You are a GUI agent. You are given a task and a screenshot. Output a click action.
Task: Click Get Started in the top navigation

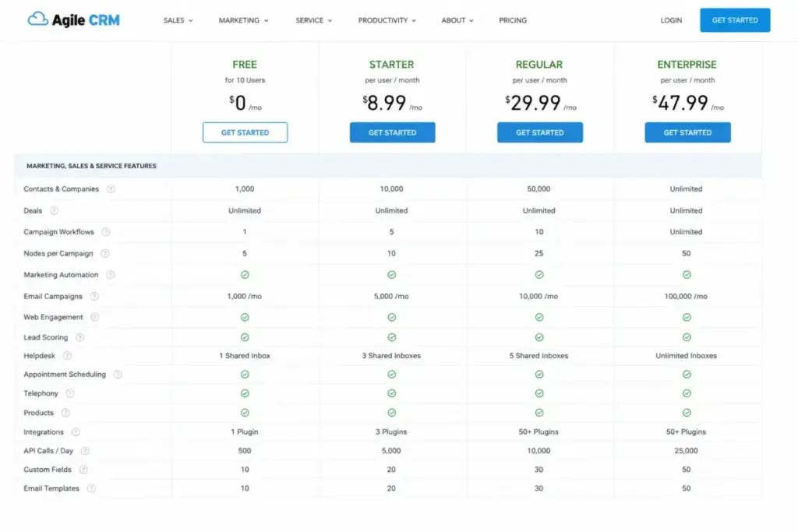point(735,20)
